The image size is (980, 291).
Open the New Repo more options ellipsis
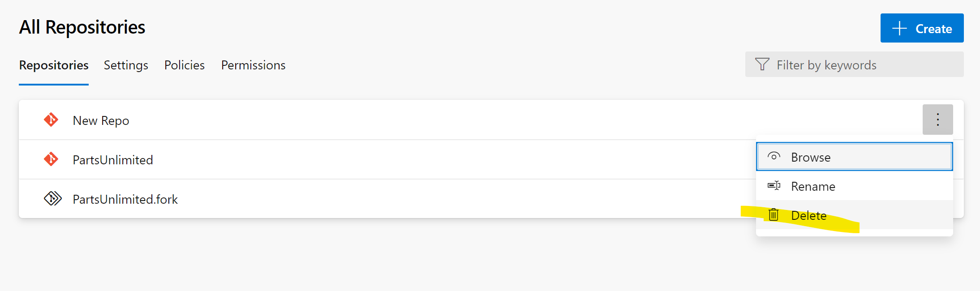point(937,120)
